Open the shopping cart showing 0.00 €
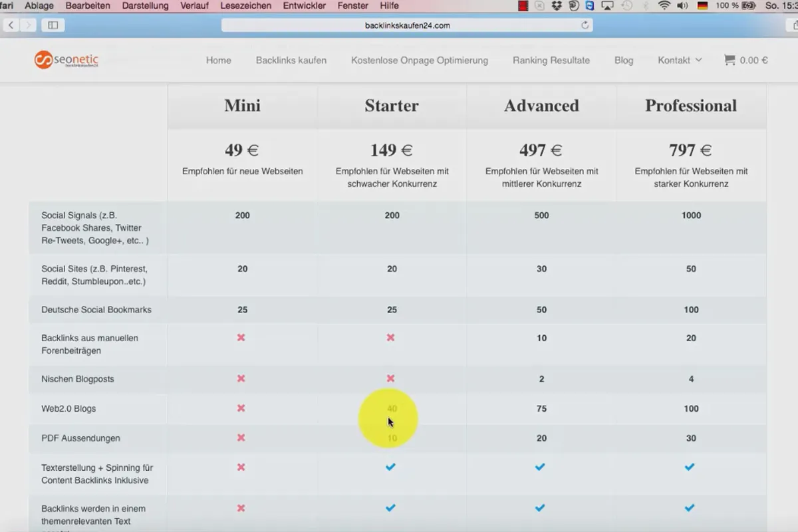Screen dimensions: 798x532 coord(745,60)
